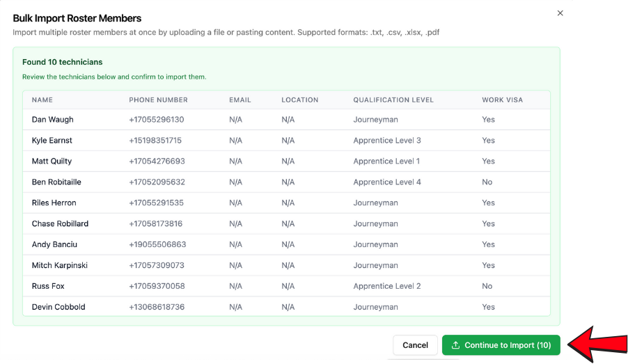Click the Qualification Level column header
The height and width of the screenshot is (364, 628).
click(x=393, y=100)
